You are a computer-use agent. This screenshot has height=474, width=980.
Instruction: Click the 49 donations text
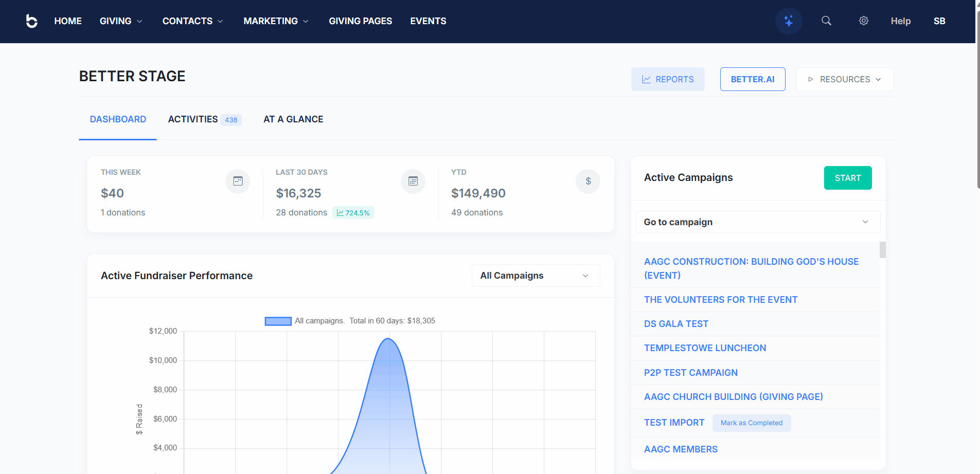click(x=477, y=213)
